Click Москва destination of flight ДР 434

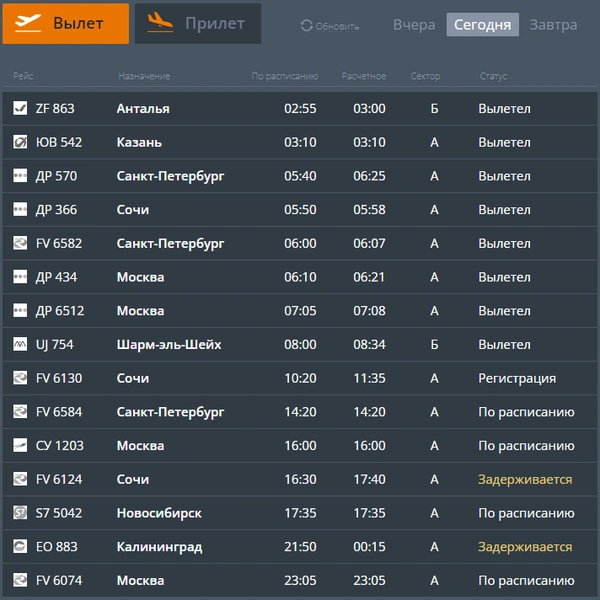(140, 277)
